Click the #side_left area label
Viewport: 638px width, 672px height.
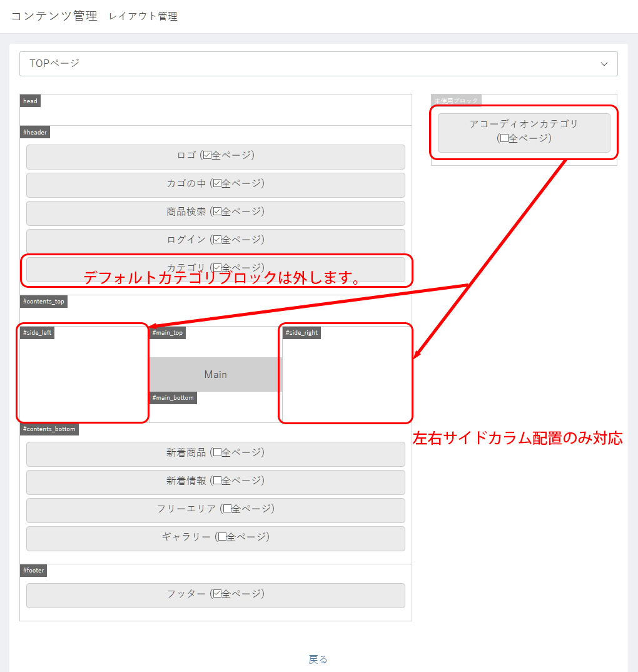coord(38,333)
